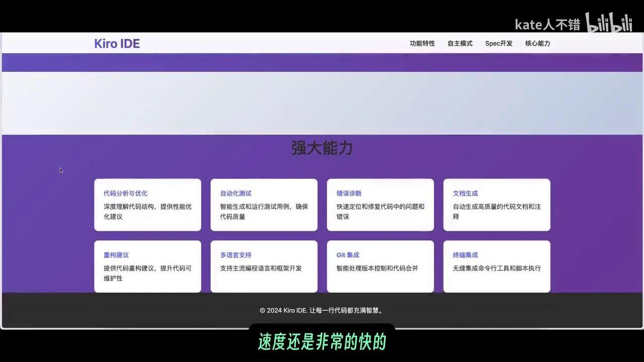
Task: Click the Kiro IDE logo
Action: click(117, 43)
